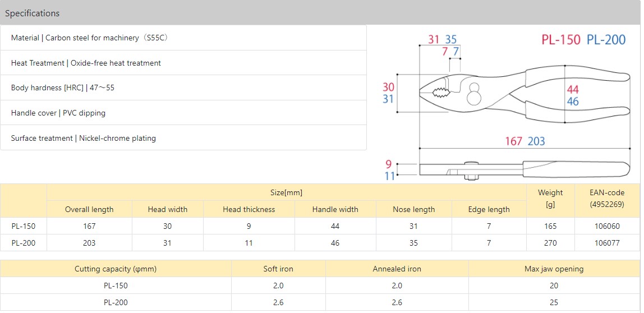Click the Max jaw opening header
644x313 pixels.
point(554,269)
